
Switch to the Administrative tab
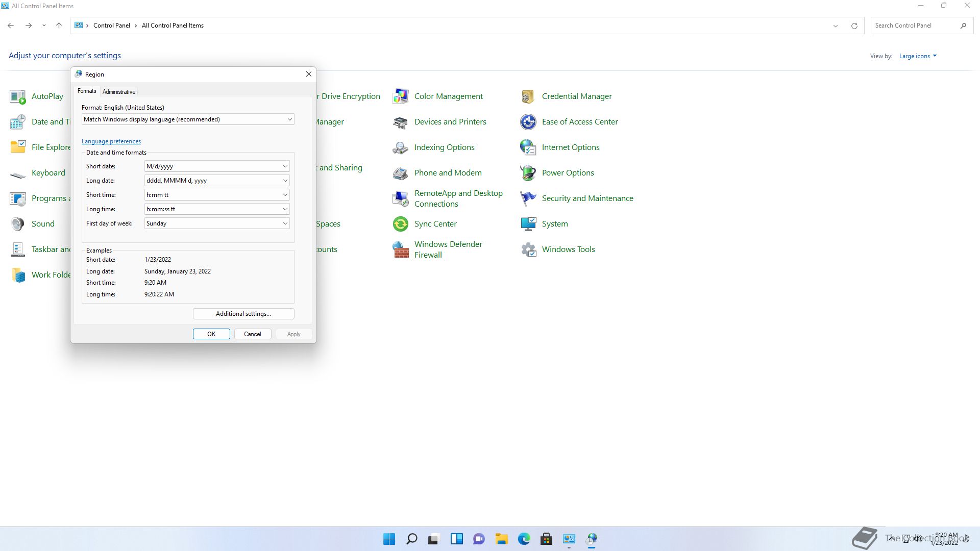(x=119, y=92)
